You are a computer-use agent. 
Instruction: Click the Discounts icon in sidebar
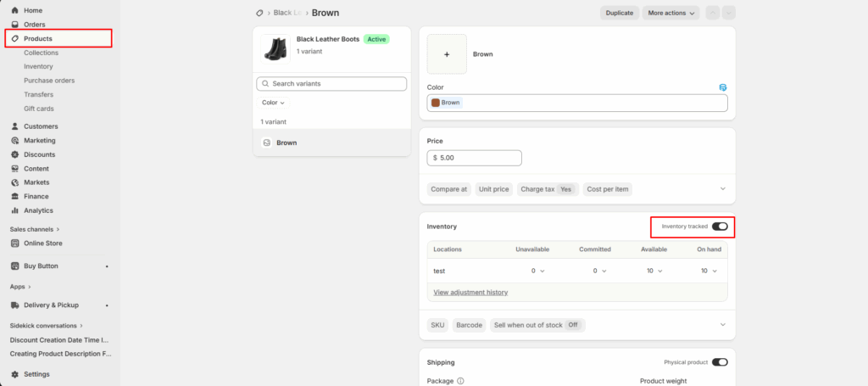pos(14,154)
